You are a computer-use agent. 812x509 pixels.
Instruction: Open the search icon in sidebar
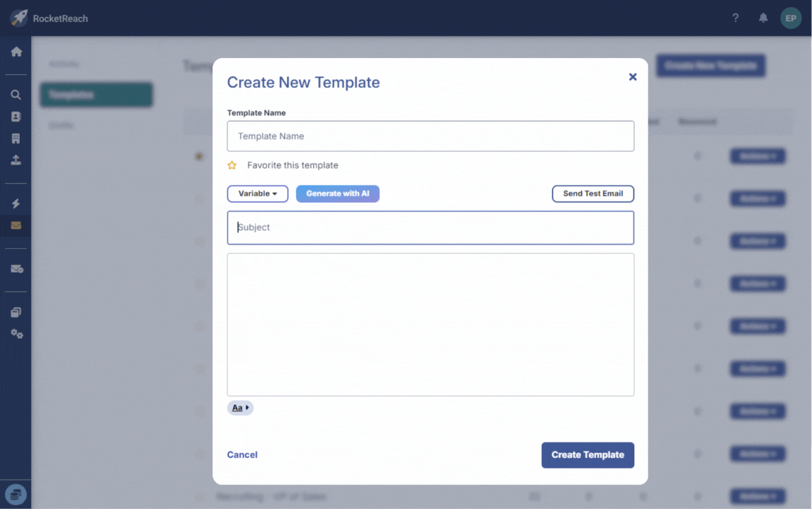(x=16, y=95)
